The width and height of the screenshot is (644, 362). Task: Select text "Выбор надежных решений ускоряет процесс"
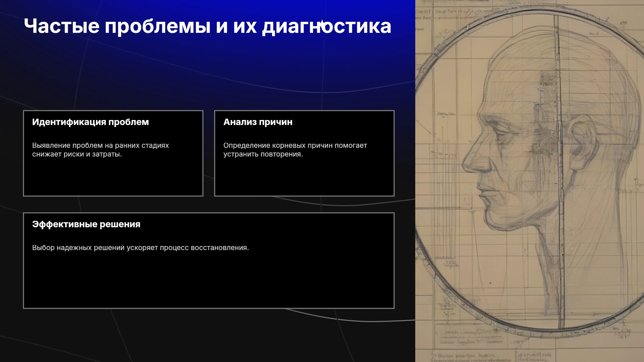click(x=110, y=248)
